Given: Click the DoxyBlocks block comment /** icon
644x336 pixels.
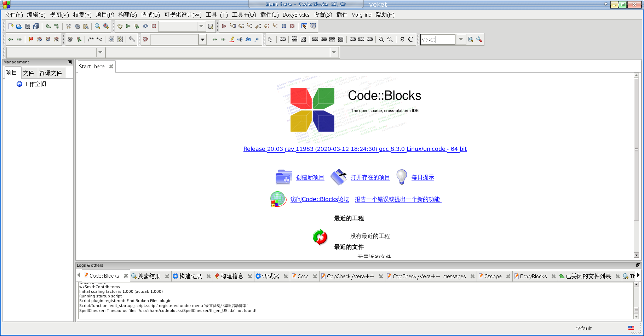Looking at the screenshot, I should pyautogui.click(x=91, y=39).
